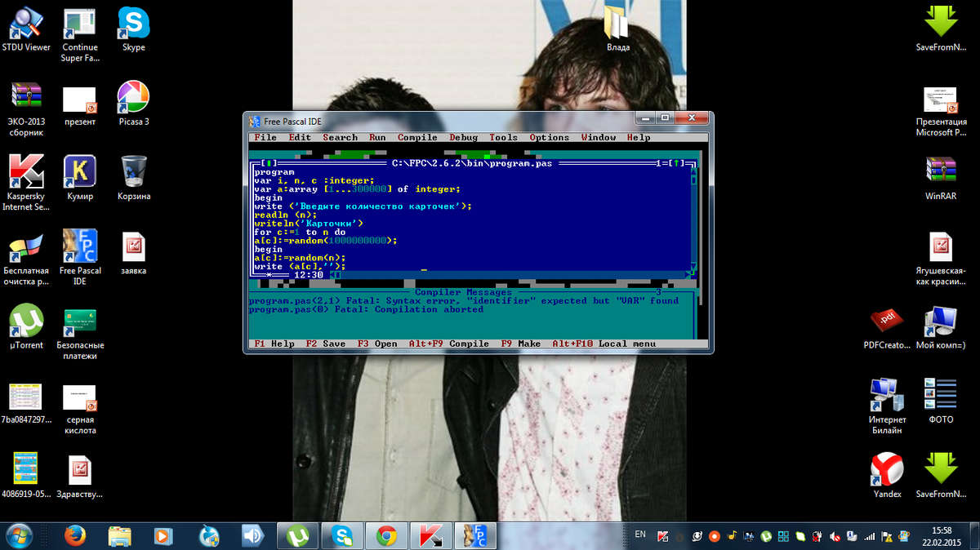Image resolution: width=980 pixels, height=550 pixels.
Task: Open Skype from the taskbar
Action: coord(341,535)
